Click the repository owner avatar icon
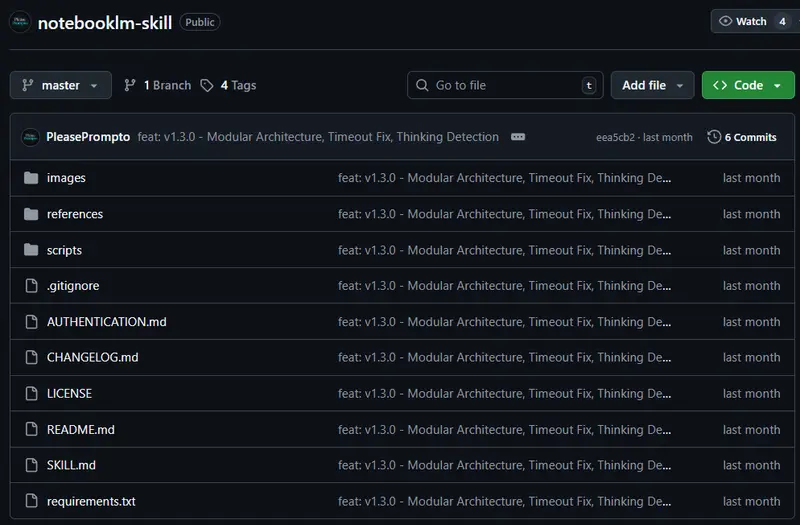This screenshot has height=525, width=800. (20, 23)
